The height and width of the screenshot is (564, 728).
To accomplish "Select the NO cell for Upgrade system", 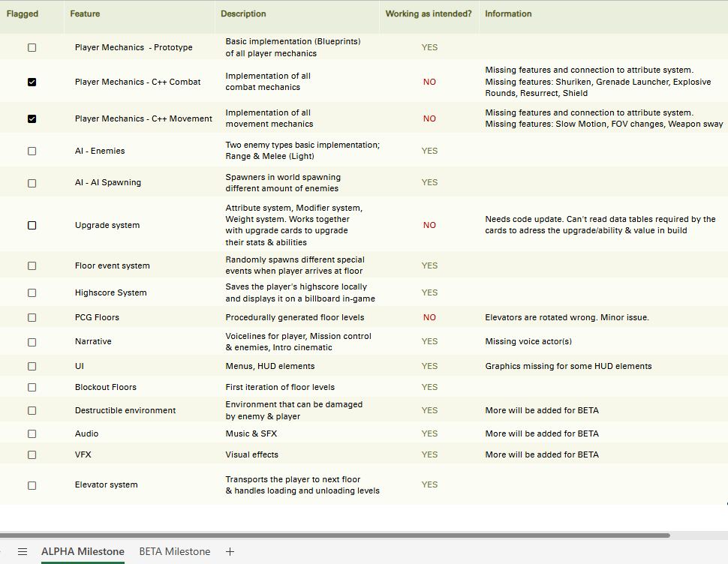I will tap(429, 225).
